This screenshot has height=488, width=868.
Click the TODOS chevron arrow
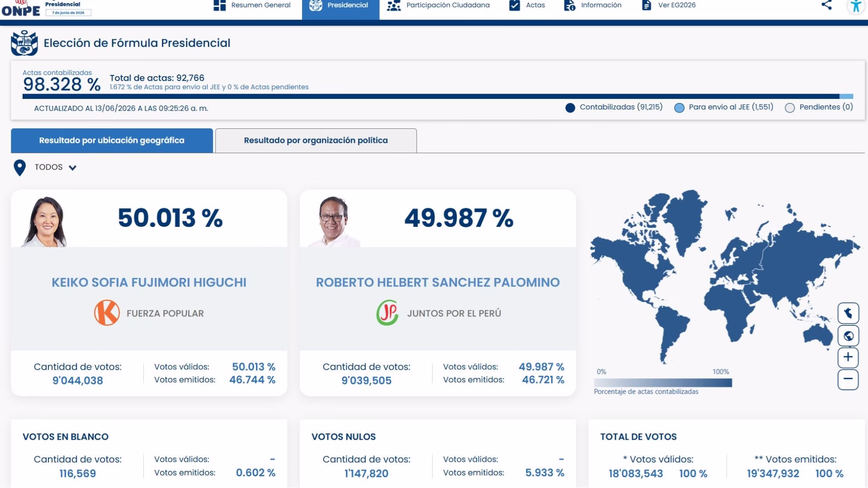pos(72,168)
